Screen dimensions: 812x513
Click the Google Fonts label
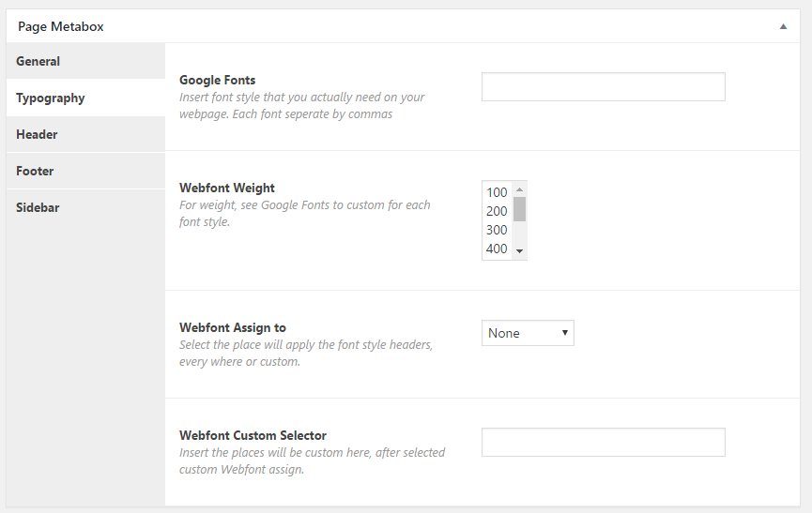218,80
